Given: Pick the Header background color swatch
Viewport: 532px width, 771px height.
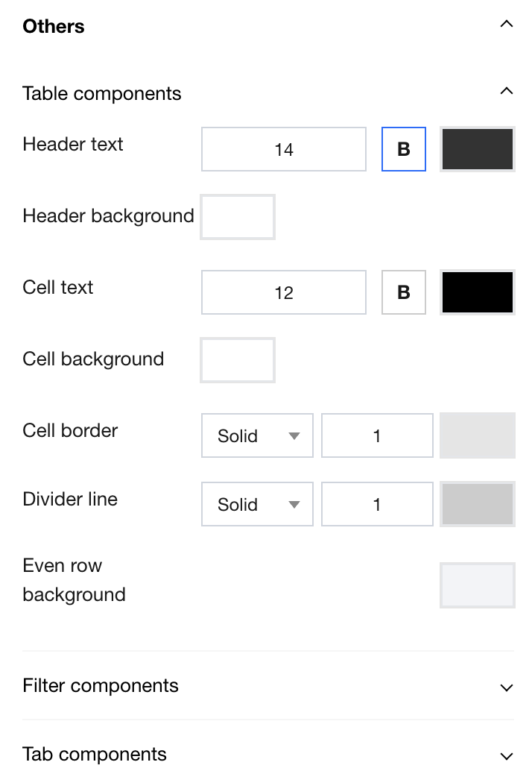Looking at the screenshot, I should click(x=238, y=217).
